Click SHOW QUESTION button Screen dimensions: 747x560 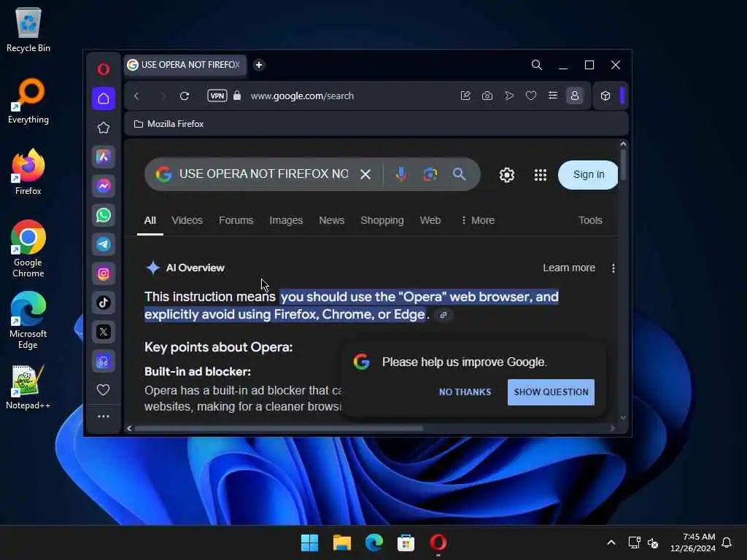pos(551,392)
